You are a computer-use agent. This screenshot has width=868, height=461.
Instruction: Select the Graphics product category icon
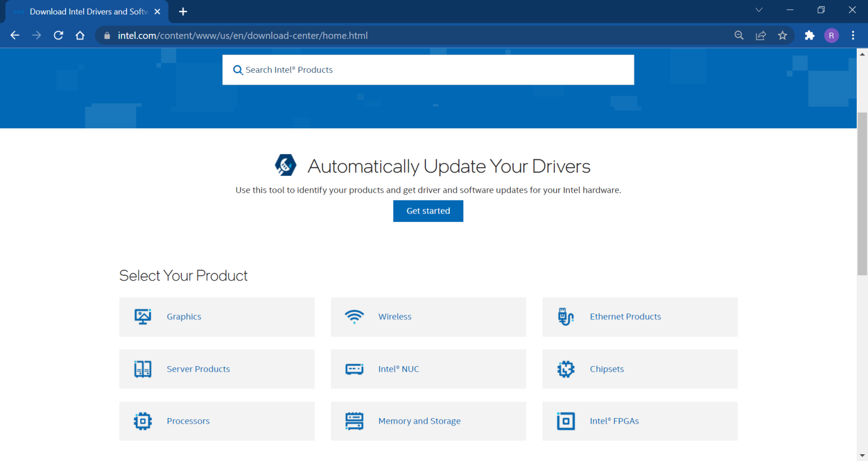click(x=142, y=316)
